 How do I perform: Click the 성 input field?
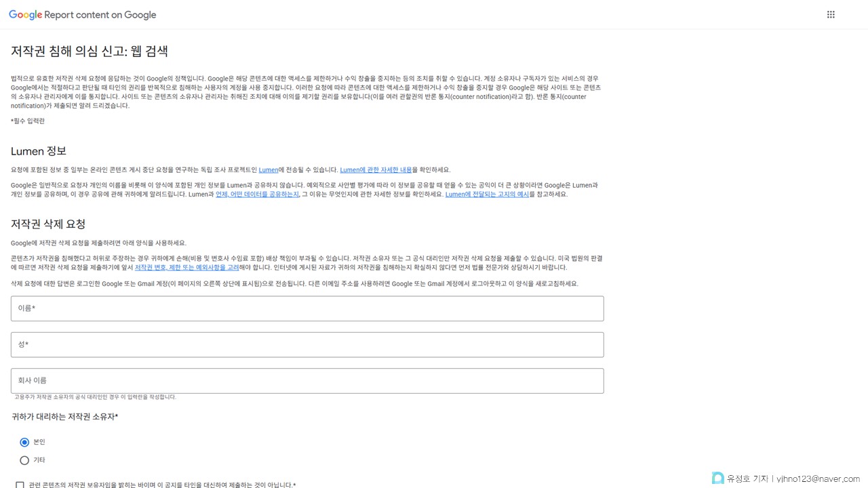307,344
